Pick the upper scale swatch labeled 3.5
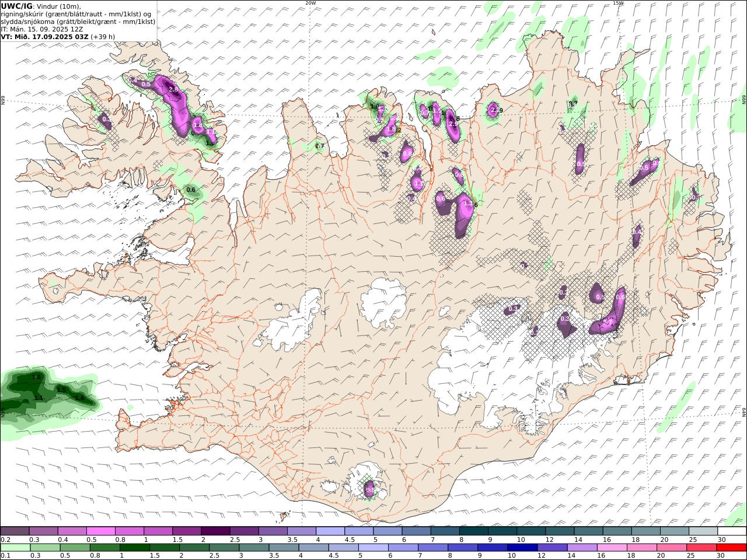 coord(301,531)
